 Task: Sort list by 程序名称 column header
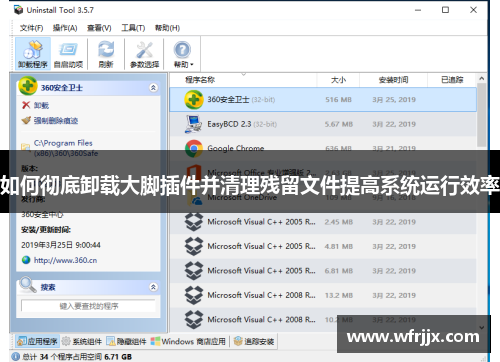coord(200,80)
